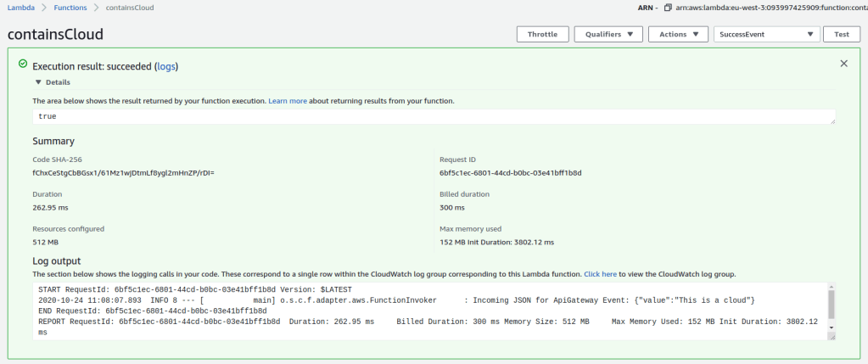Click the log output resize handle

pyautogui.click(x=832, y=337)
